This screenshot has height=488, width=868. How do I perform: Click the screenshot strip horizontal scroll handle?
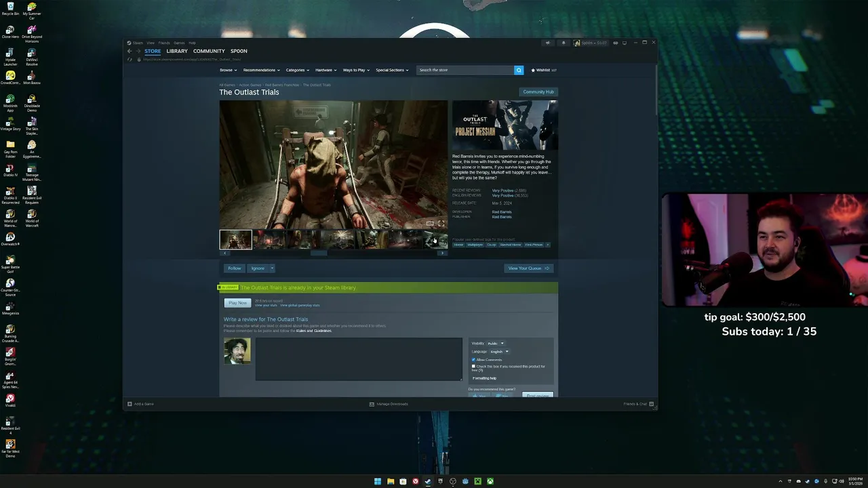click(x=319, y=253)
